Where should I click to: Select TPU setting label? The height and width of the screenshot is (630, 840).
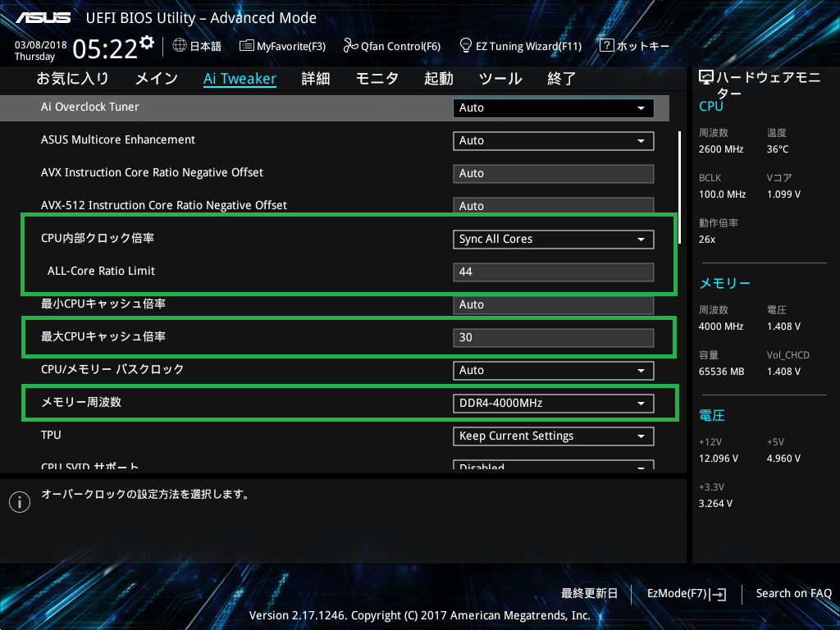51,435
